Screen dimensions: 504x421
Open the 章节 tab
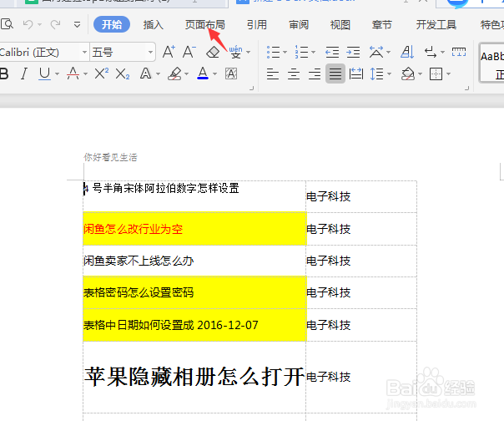pyautogui.click(x=382, y=24)
